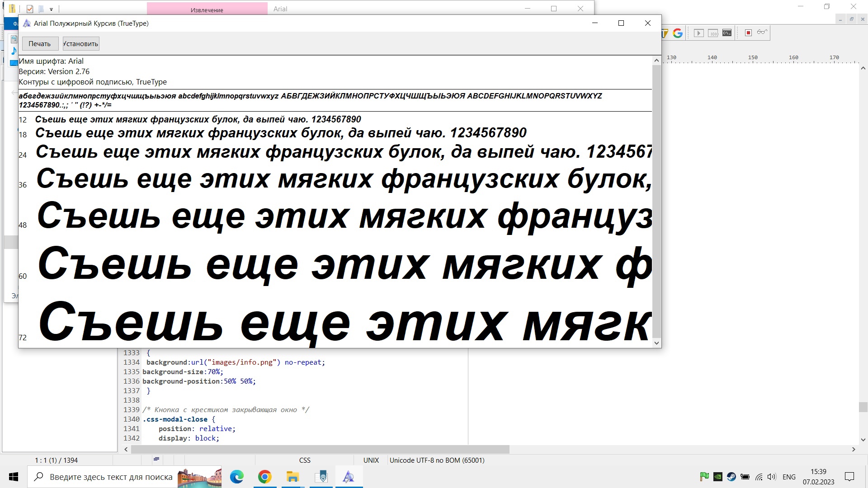Image resolution: width=868 pixels, height=488 pixels.
Task: Click the binary 1010 toolbar icon
Action: click(713, 33)
